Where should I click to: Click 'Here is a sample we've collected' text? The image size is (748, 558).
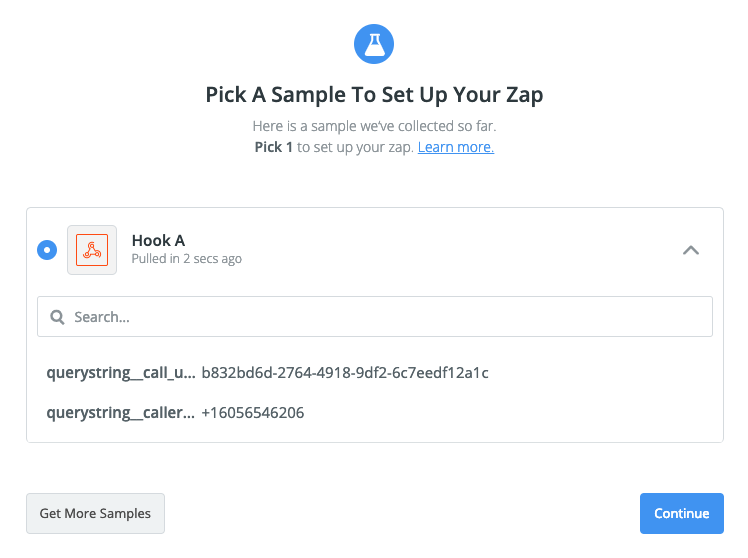(374, 127)
